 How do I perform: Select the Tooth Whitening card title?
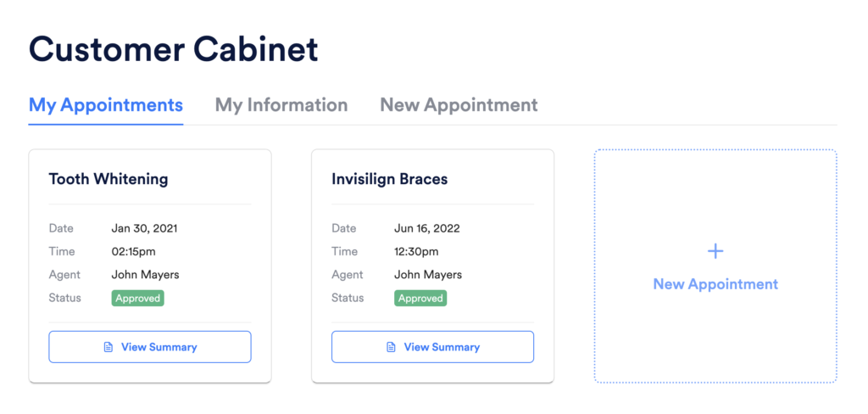click(108, 179)
